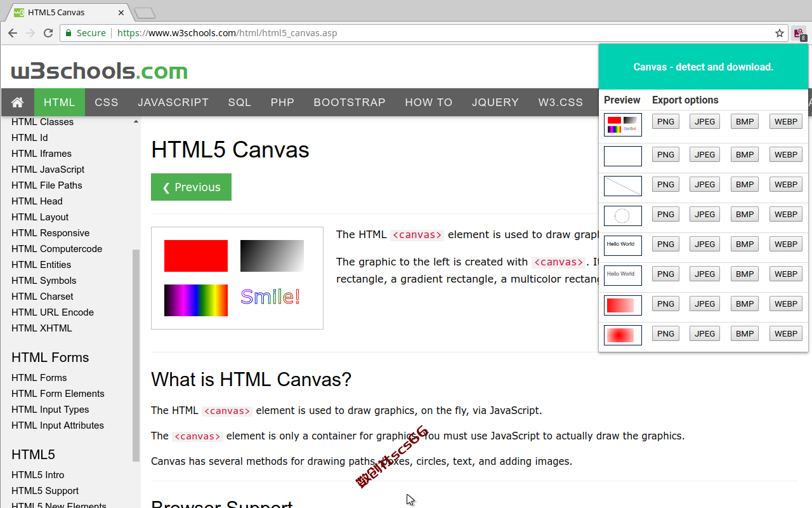This screenshot has height=508, width=812.
Task: Select the HTML5 Canvas browser tab
Action: (x=68, y=12)
